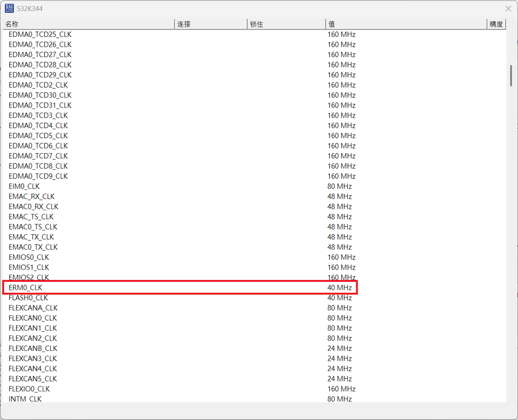The image size is (518, 420).
Task: Select the EDMA0_TCD5_CLK row
Action: (254, 136)
